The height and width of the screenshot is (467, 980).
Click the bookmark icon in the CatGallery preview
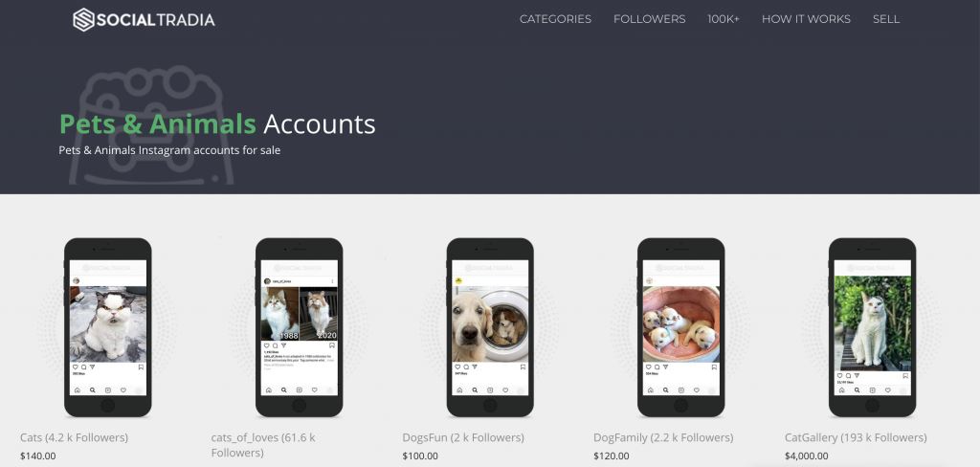coord(905,376)
